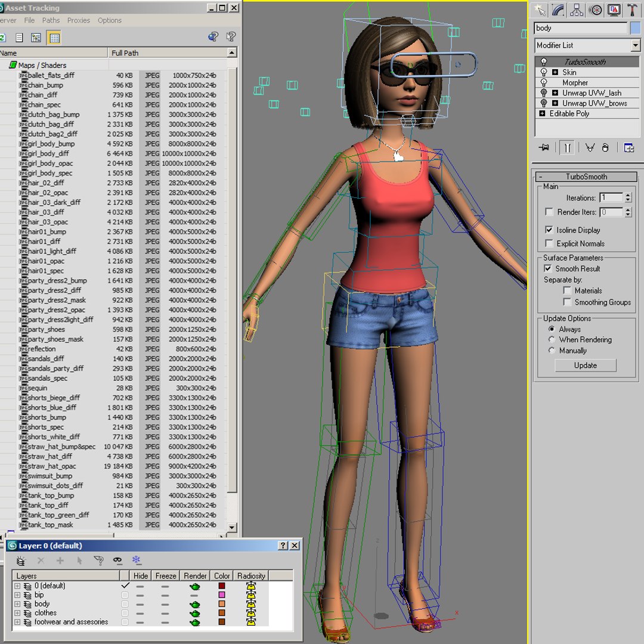644x644 pixels.
Task: Open the Modifier List dropdown
Action: [636, 45]
